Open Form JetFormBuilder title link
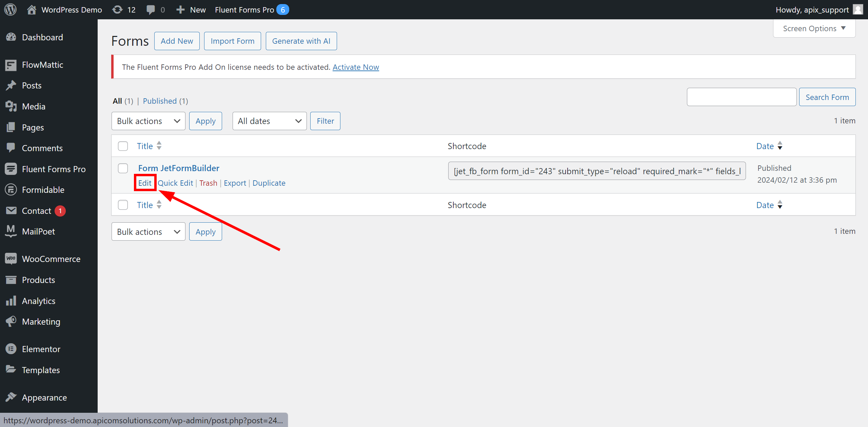868x427 pixels. pyautogui.click(x=179, y=168)
